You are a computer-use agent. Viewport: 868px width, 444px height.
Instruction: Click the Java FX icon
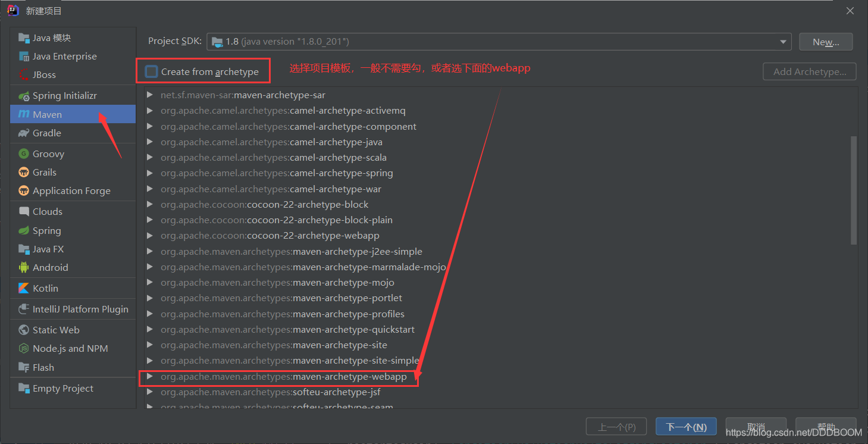[24, 249]
